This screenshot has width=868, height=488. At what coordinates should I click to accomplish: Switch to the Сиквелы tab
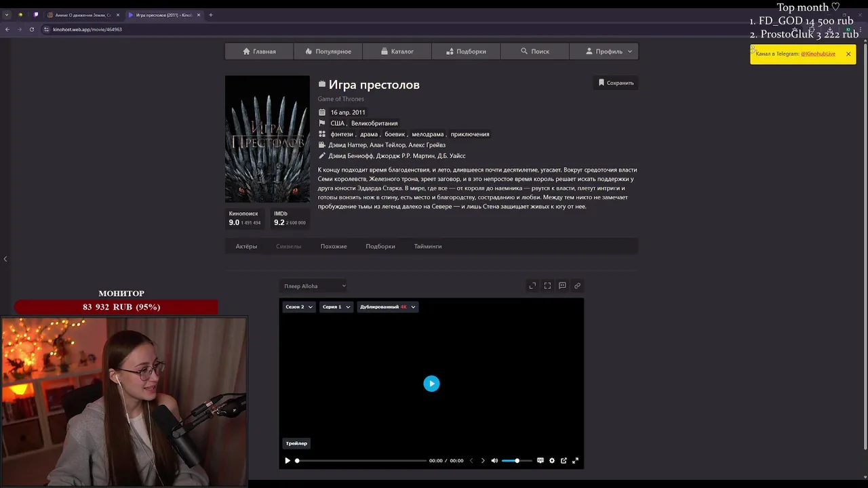click(288, 246)
